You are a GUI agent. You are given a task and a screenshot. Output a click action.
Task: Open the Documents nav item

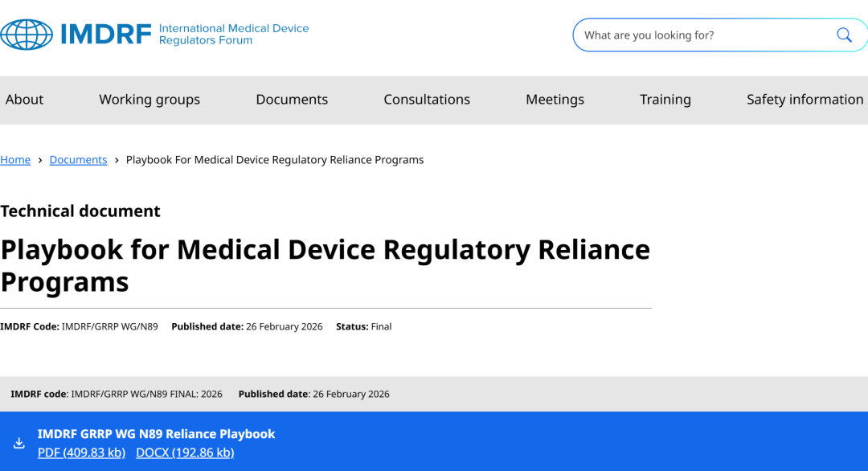[292, 100]
